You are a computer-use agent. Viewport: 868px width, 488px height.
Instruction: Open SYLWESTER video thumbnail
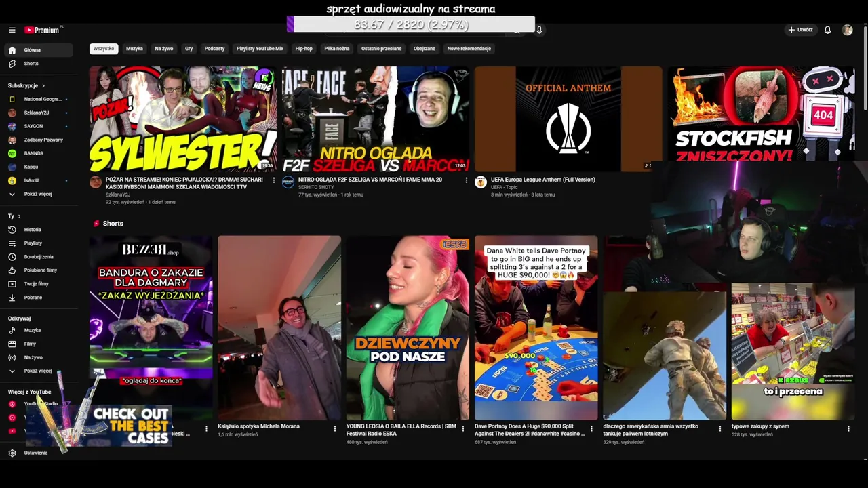[182, 119]
